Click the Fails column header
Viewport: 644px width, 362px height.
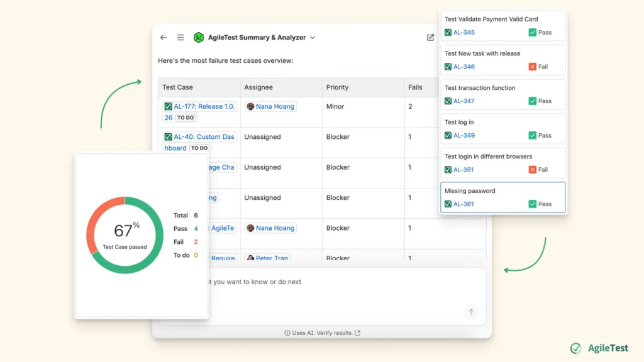(415, 87)
